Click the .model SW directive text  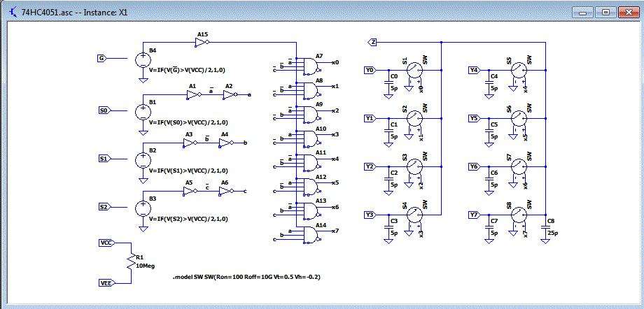246,277
